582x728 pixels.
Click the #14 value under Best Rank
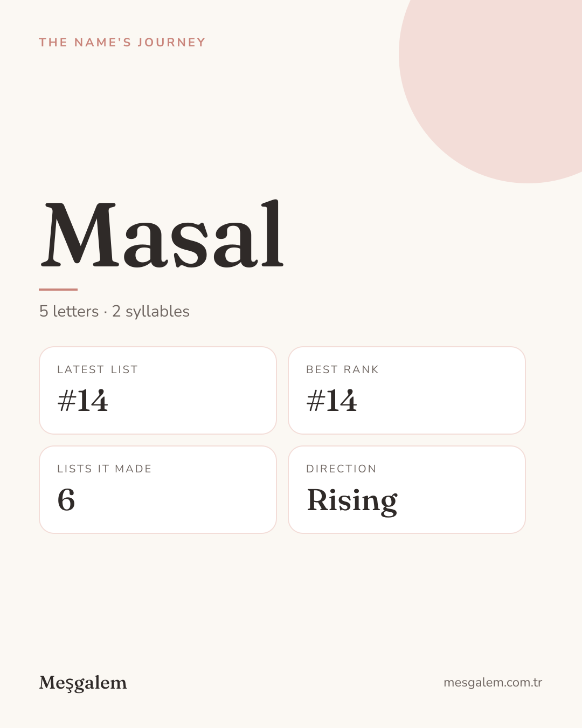tap(331, 401)
